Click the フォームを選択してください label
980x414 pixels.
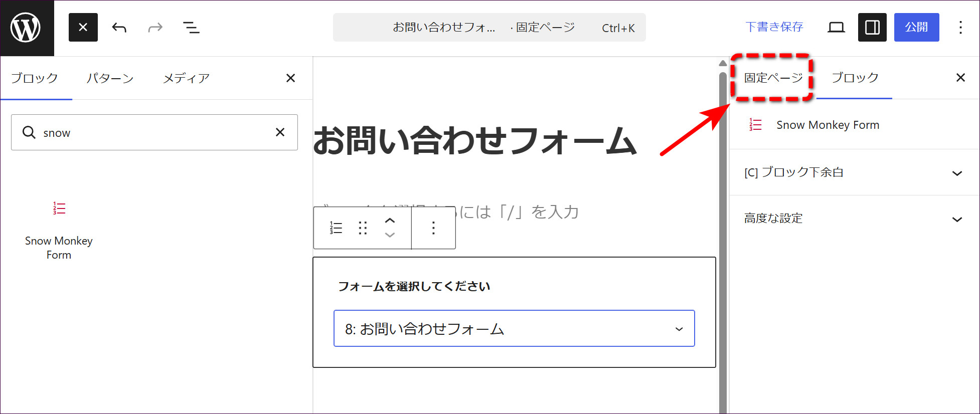click(414, 286)
